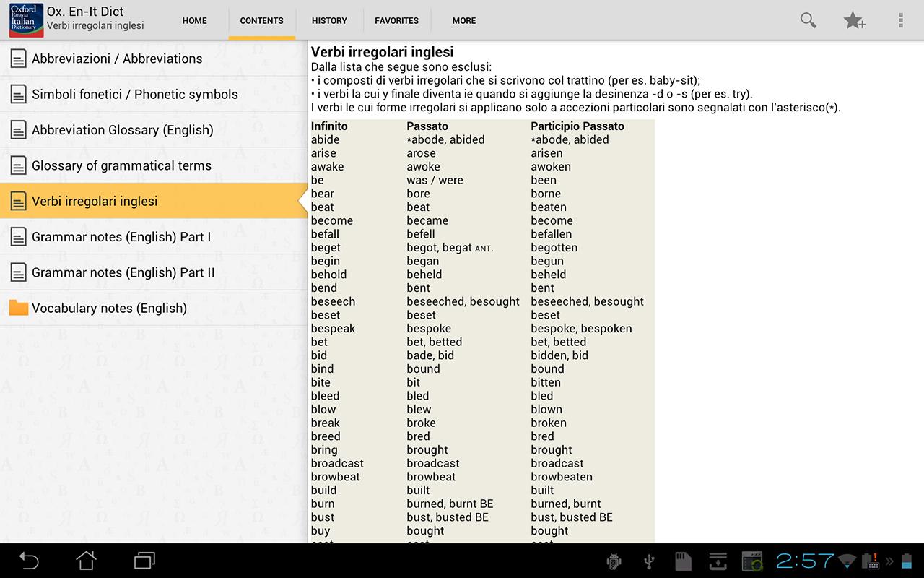Tap 'bitten' participle
924x578 pixels.
point(546,382)
